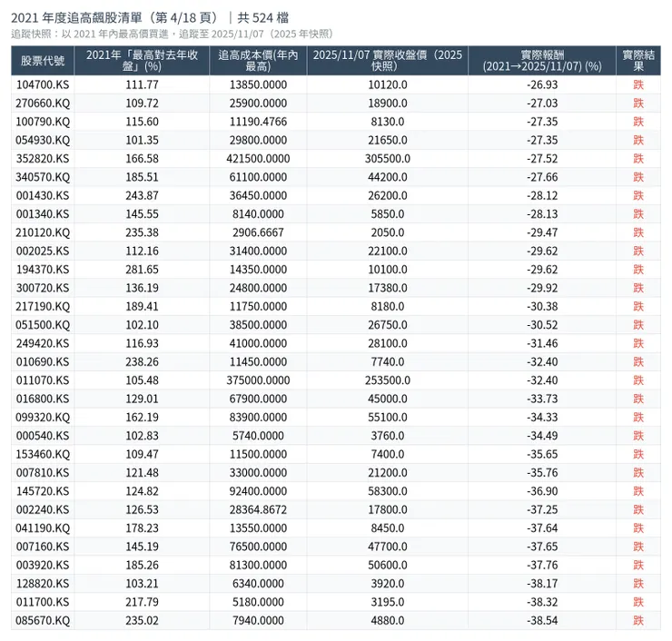Click the 追高成本價(年內最高) column header

(258, 61)
